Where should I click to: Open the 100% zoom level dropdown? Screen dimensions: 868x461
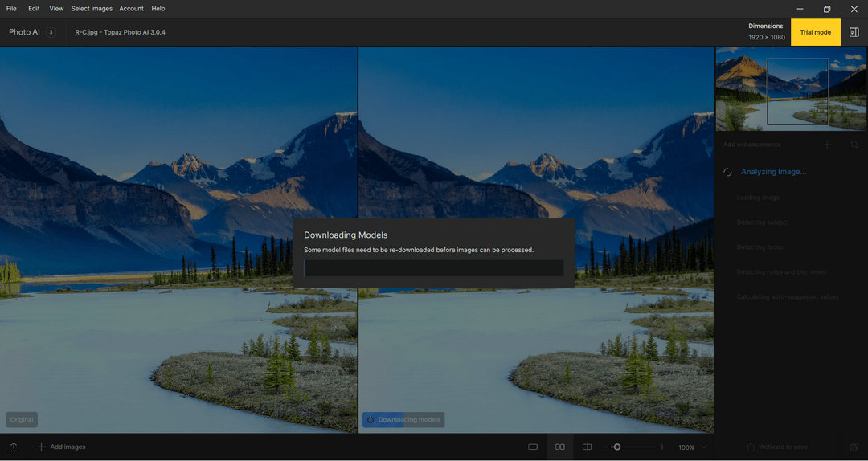[x=704, y=447]
